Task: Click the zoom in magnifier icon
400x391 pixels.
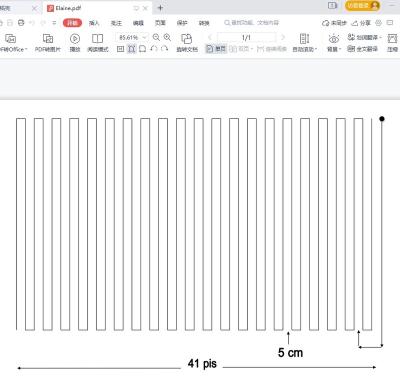Action: coord(167,37)
